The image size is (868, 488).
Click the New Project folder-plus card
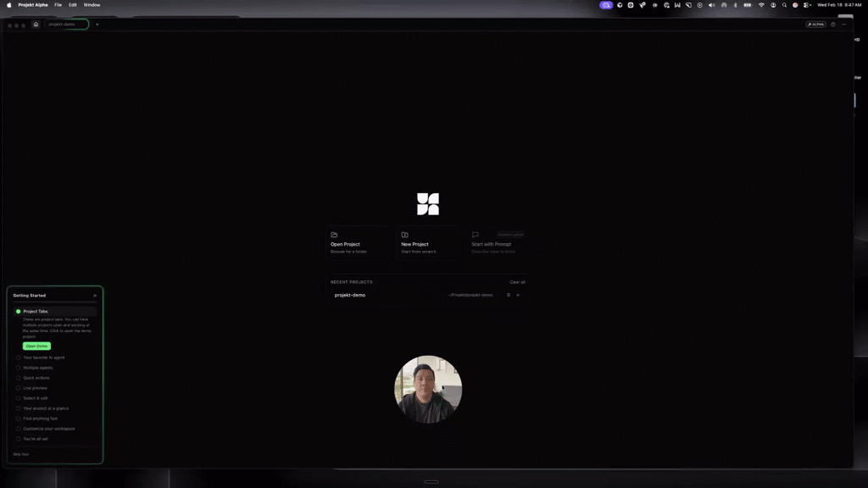pyautogui.click(x=428, y=243)
